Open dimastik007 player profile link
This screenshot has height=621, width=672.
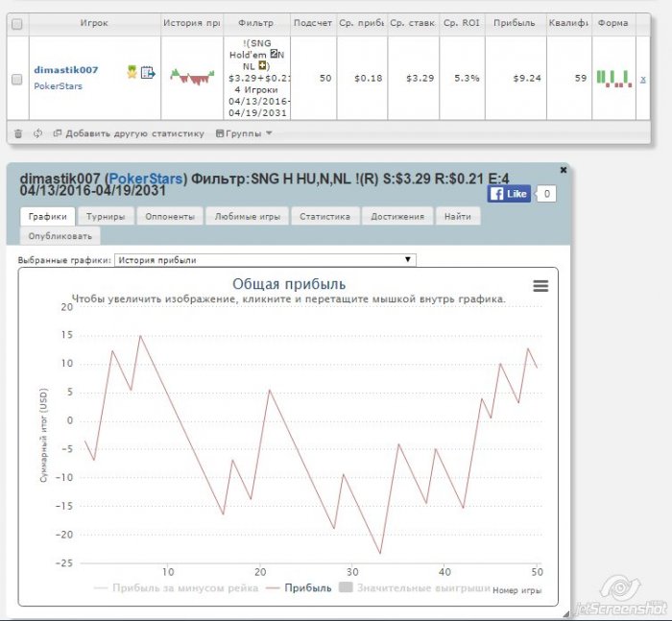[x=66, y=70]
